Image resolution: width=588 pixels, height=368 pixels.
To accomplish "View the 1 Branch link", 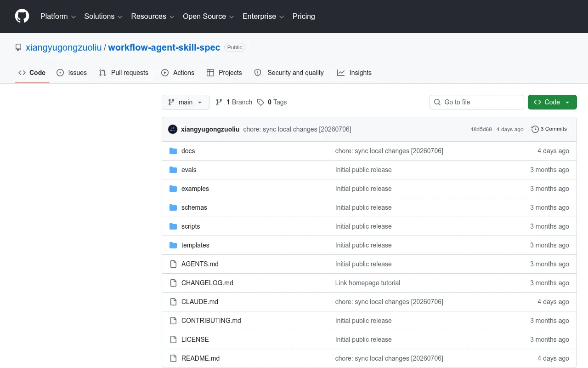I will (234, 102).
